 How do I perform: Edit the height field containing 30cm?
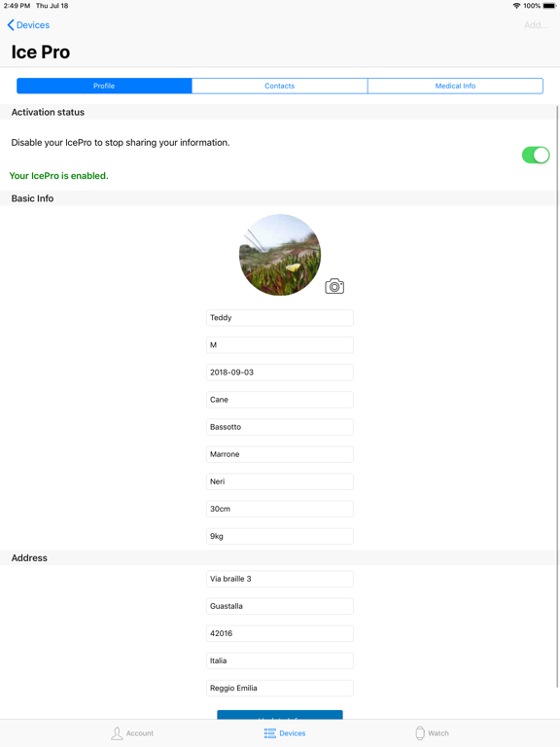pos(280,509)
